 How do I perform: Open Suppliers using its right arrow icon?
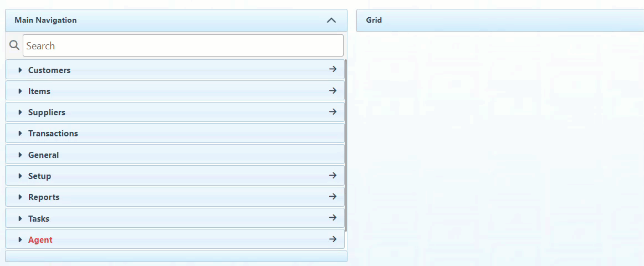point(333,111)
